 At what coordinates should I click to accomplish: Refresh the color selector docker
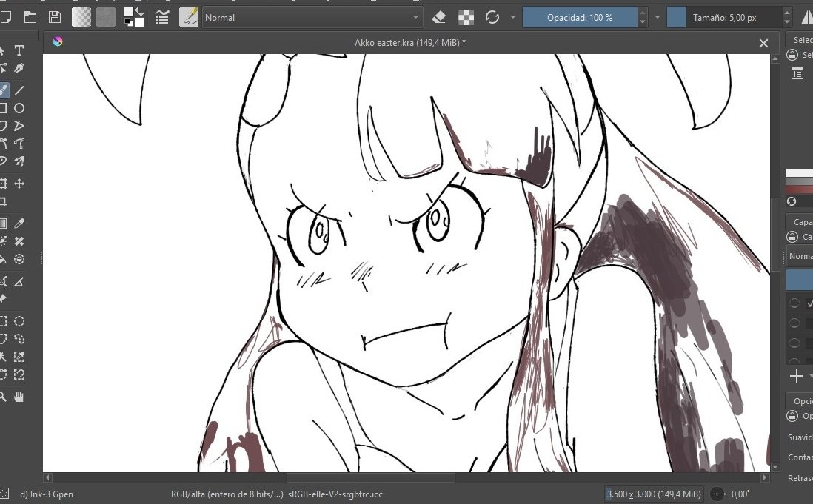(792, 201)
